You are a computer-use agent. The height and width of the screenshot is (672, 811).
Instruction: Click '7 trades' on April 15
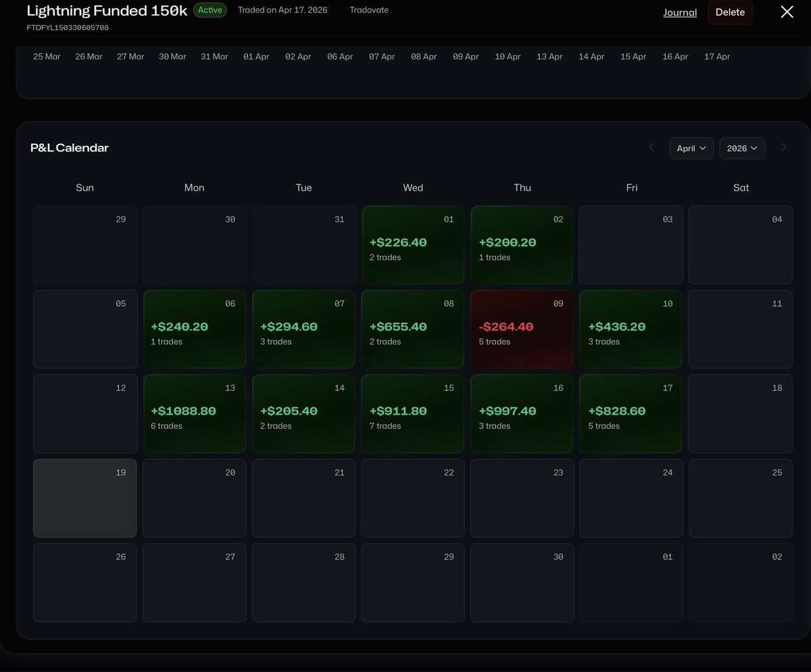click(x=385, y=426)
